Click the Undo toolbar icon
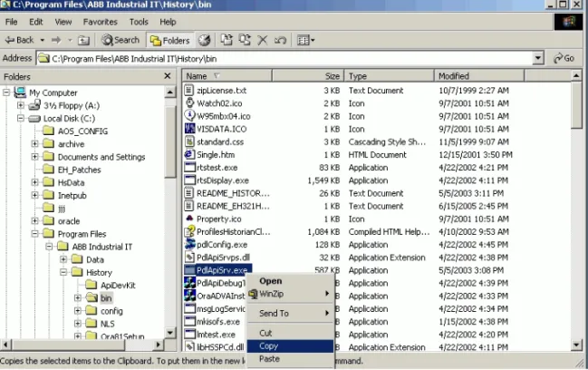 coord(280,40)
